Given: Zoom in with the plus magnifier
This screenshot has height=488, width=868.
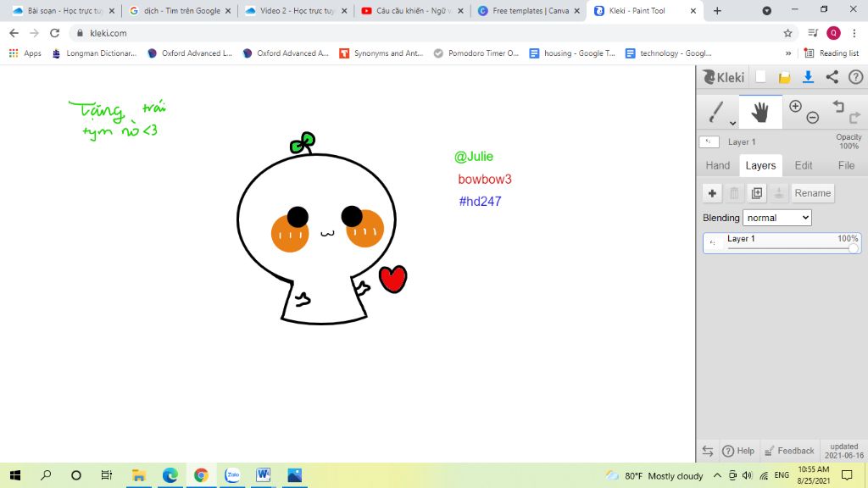Looking at the screenshot, I should pyautogui.click(x=795, y=106).
